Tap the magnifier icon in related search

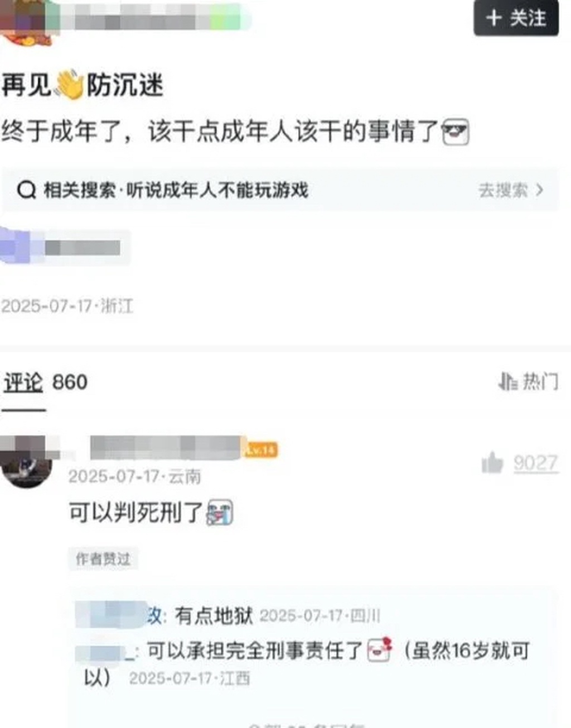[x=26, y=190]
